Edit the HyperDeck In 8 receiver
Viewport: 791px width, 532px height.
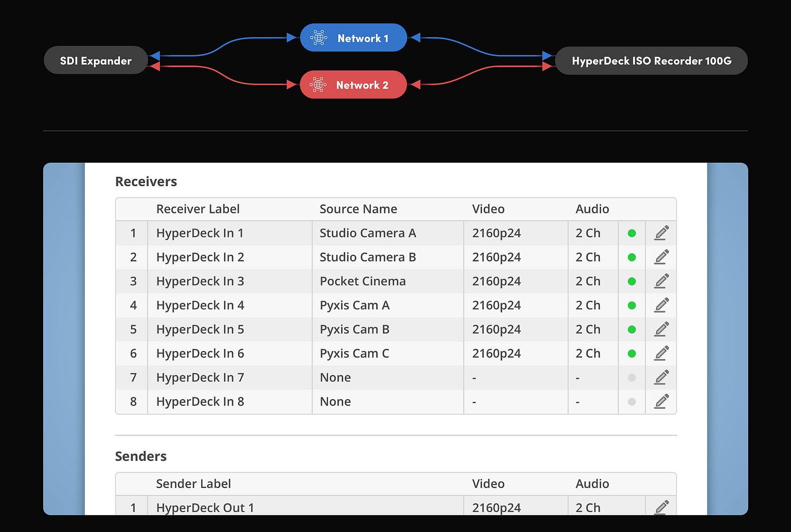click(661, 401)
